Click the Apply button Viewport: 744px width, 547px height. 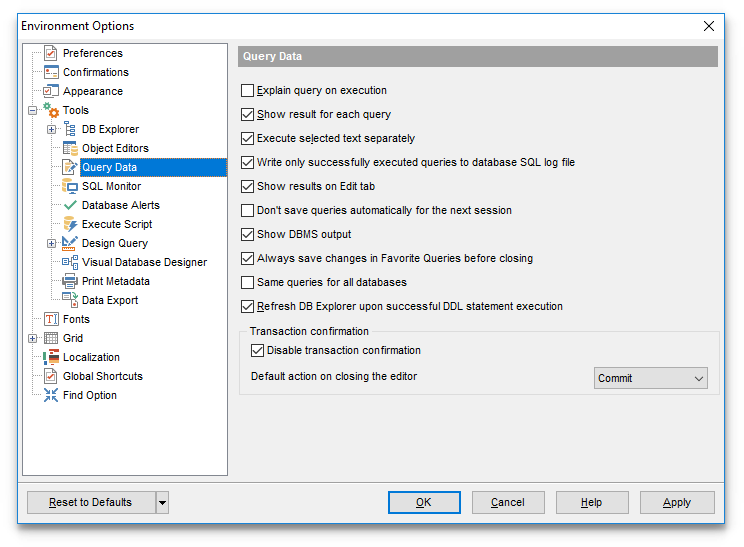(677, 502)
